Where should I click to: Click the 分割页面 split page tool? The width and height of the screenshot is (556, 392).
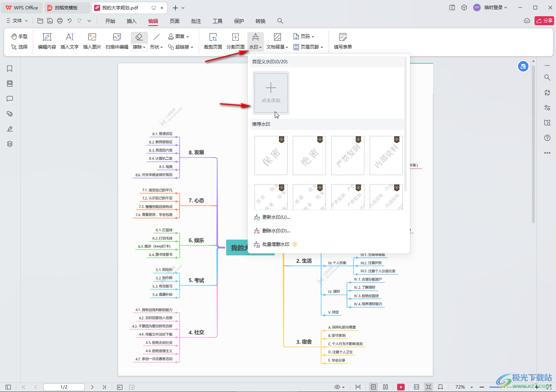[236, 41]
